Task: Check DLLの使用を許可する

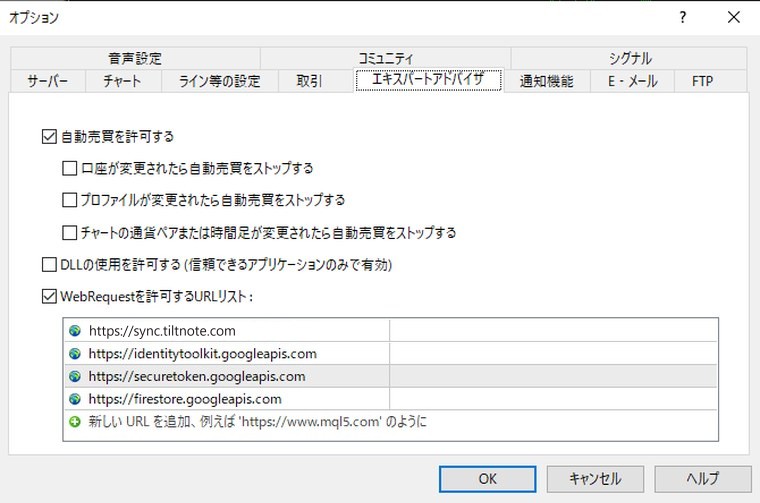Action: point(49,265)
